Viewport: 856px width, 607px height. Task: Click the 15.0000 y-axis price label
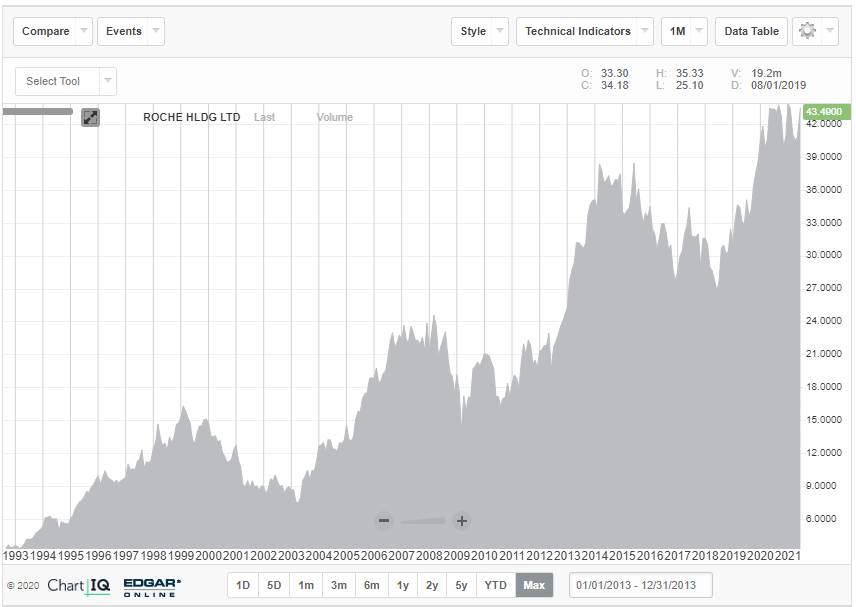(824, 420)
